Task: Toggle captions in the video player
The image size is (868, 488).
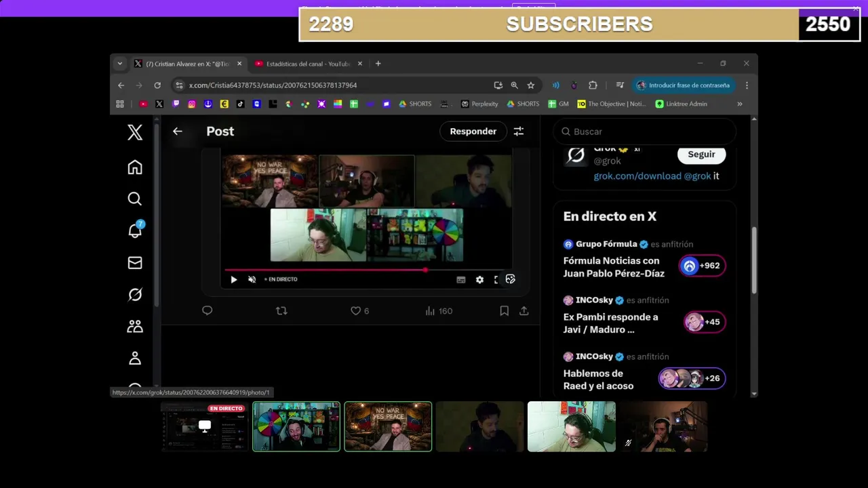Action: point(461,279)
